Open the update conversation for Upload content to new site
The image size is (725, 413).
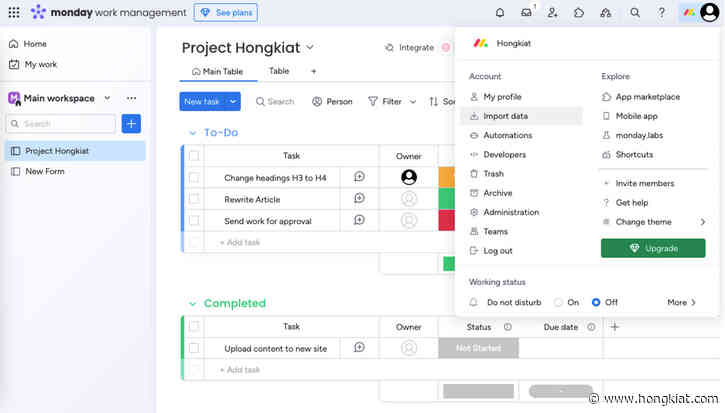[359, 347]
